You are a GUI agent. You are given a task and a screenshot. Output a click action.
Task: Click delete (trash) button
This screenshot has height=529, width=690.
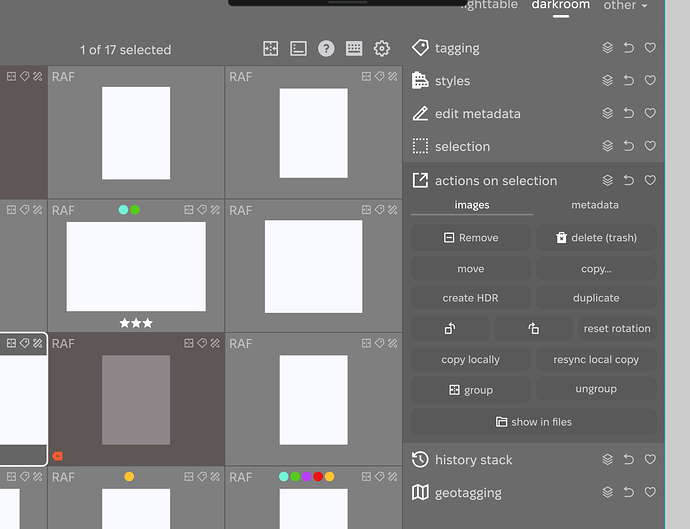(x=596, y=238)
